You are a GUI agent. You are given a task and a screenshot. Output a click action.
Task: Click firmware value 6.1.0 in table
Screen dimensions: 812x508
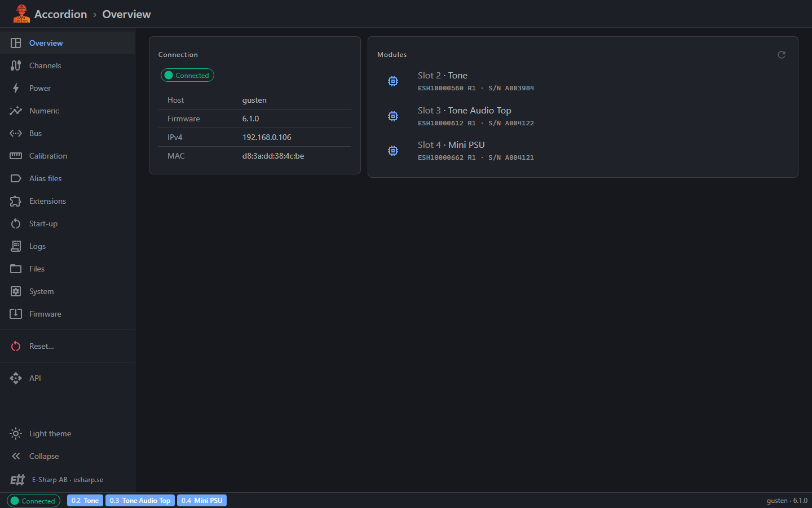[x=251, y=119]
